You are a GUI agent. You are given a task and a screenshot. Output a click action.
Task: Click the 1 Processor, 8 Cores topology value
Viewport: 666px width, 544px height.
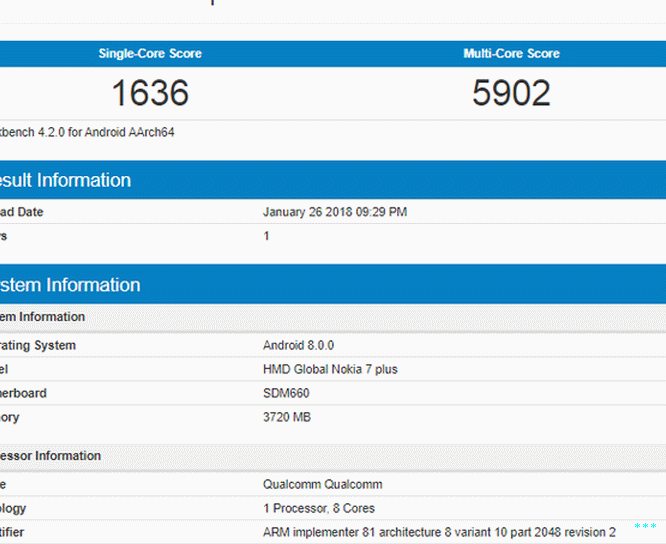pyautogui.click(x=319, y=508)
